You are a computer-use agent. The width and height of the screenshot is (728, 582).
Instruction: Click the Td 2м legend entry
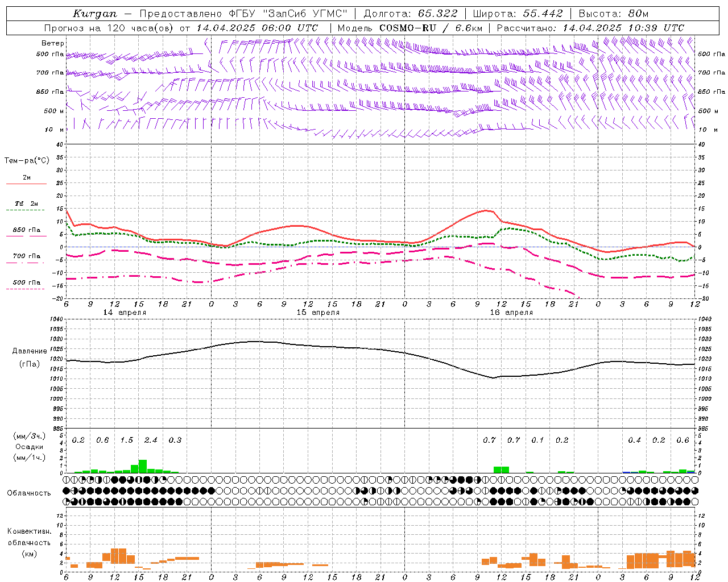click(x=27, y=203)
